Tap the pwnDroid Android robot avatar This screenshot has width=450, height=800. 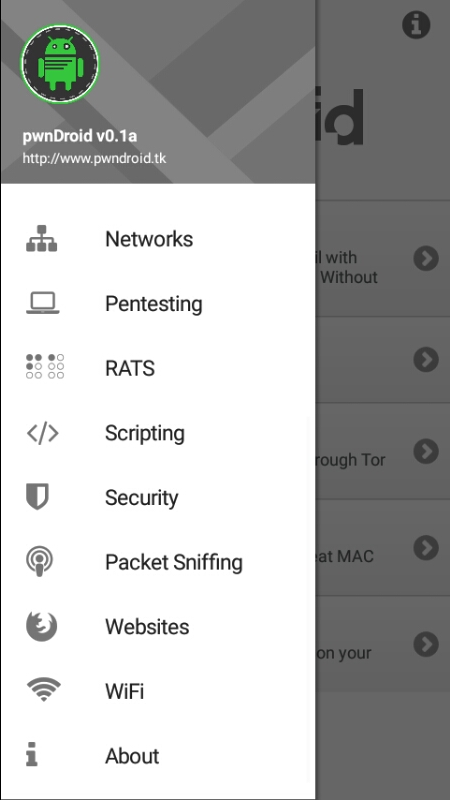[x=60, y=64]
